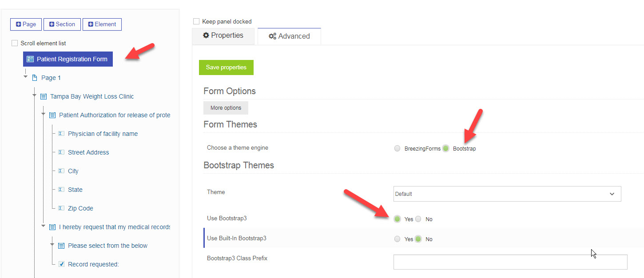Click the text field icon beside Street Address
The width and height of the screenshot is (644, 278).
pos(60,152)
